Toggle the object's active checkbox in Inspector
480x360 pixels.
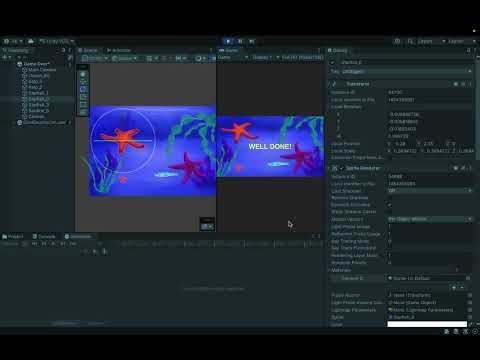pos(332,62)
